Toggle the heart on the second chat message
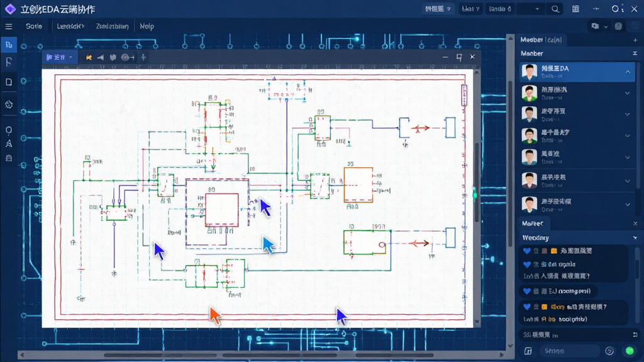The image size is (644, 362). [527, 265]
